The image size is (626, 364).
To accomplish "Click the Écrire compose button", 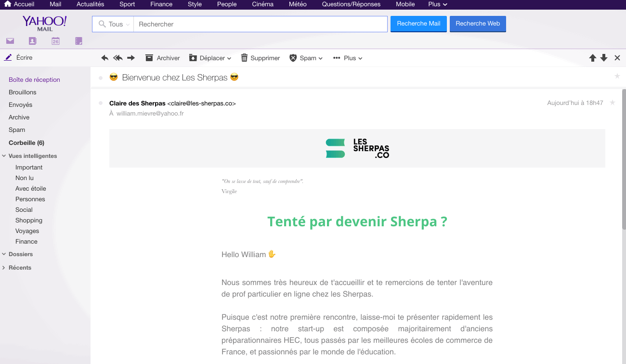I will 19,58.
